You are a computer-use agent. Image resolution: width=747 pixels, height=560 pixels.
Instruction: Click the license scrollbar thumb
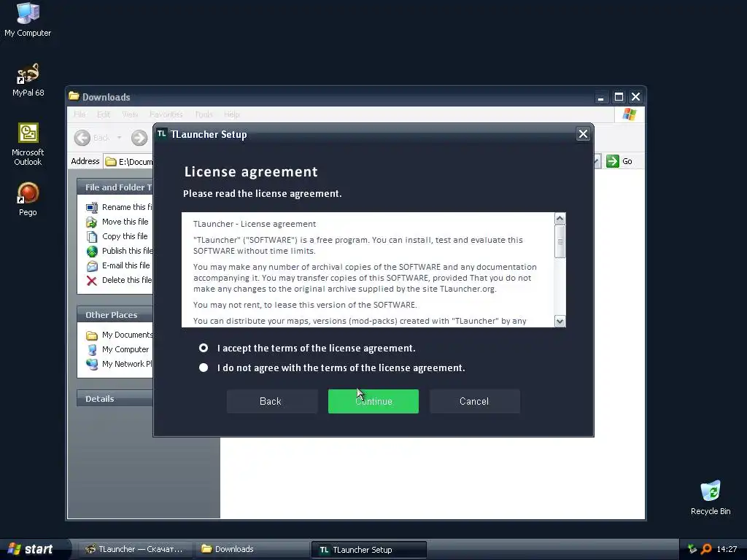(x=560, y=241)
